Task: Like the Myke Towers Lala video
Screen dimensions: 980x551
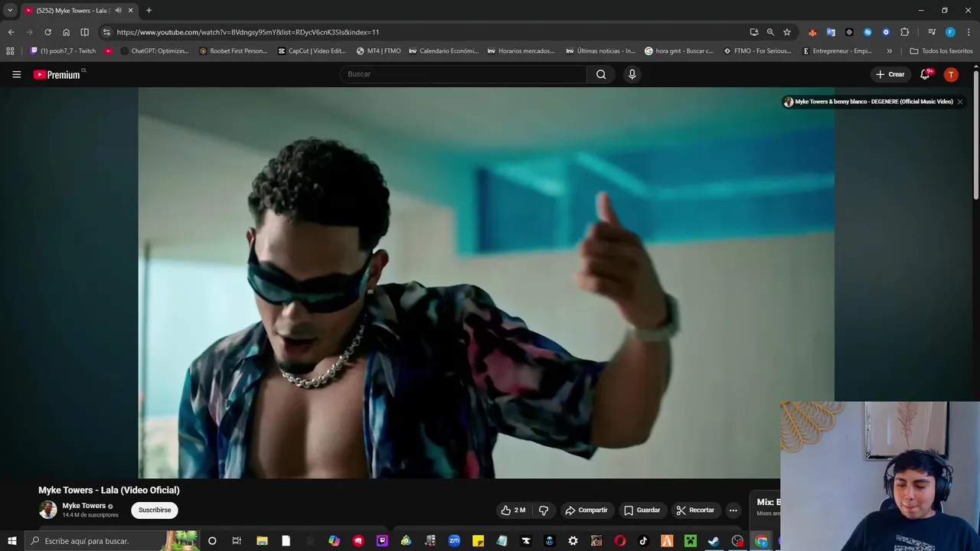Action: (x=513, y=510)
